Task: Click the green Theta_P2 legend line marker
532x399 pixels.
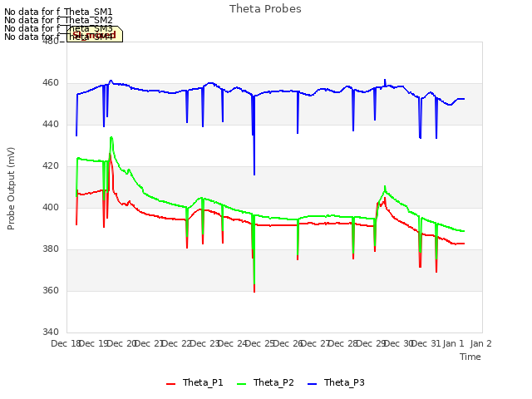Action: 241,384
